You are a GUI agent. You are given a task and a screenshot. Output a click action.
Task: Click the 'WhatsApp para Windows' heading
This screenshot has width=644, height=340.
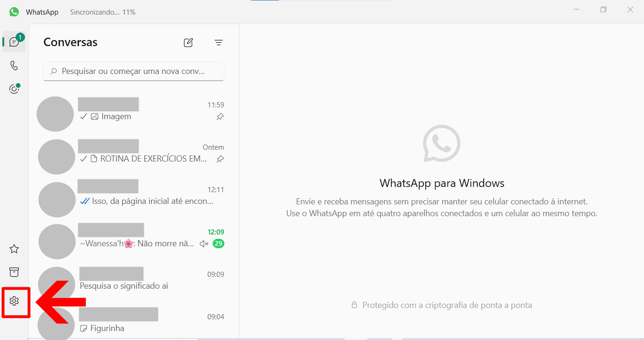click(x=442, y=183)
